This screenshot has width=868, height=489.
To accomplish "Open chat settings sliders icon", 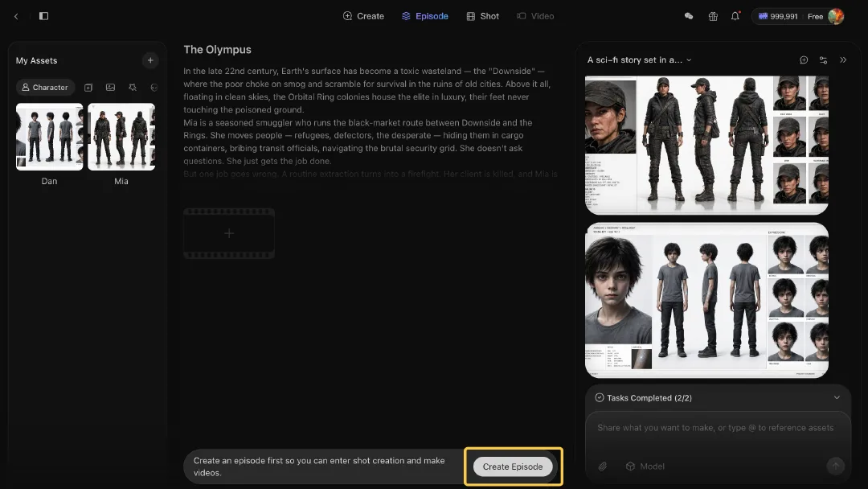I will click(823, 60).
